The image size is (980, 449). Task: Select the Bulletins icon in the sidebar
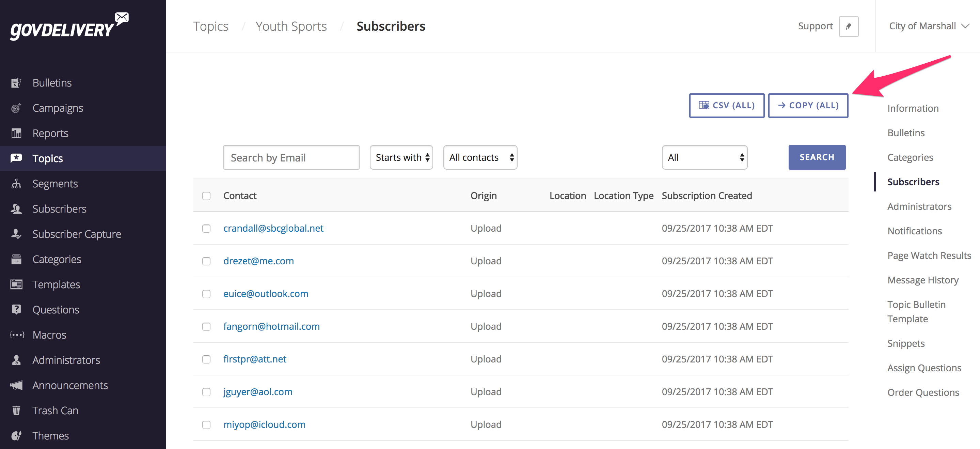click(16, 82)
